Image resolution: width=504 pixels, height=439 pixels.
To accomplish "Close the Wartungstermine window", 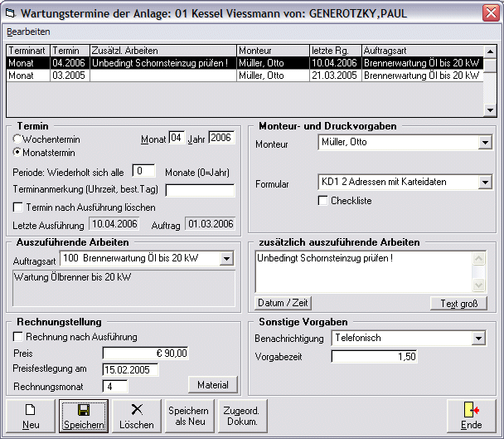I will click(x=491, y=13).
